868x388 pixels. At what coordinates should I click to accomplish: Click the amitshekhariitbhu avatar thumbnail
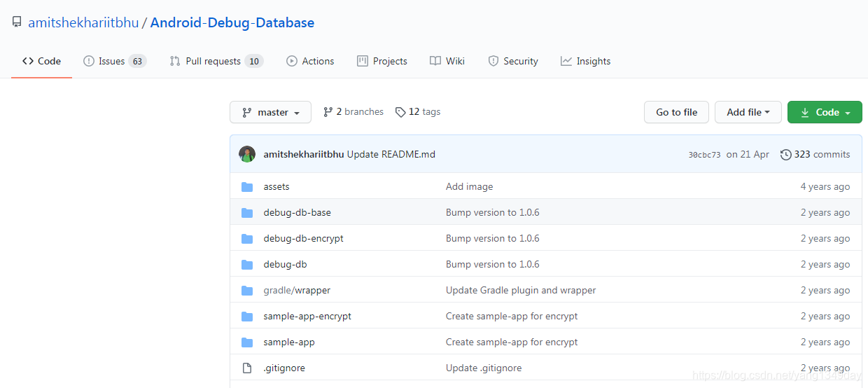pyautogui.click(x=247, y=154)
